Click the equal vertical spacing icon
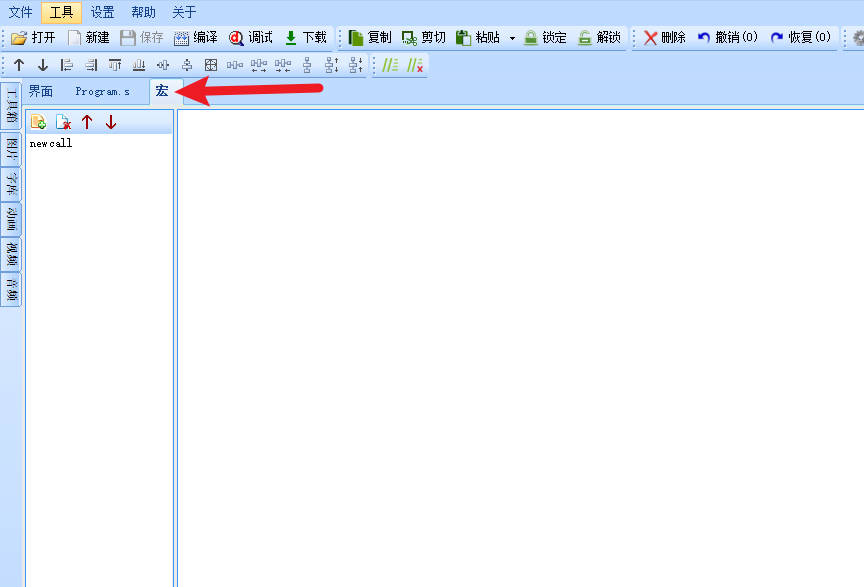 [x=307, y=65]
